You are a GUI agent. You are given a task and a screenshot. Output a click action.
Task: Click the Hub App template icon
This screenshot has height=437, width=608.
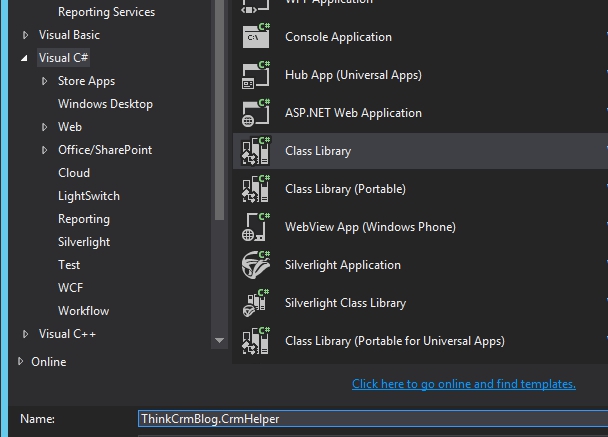pos(256,74)
